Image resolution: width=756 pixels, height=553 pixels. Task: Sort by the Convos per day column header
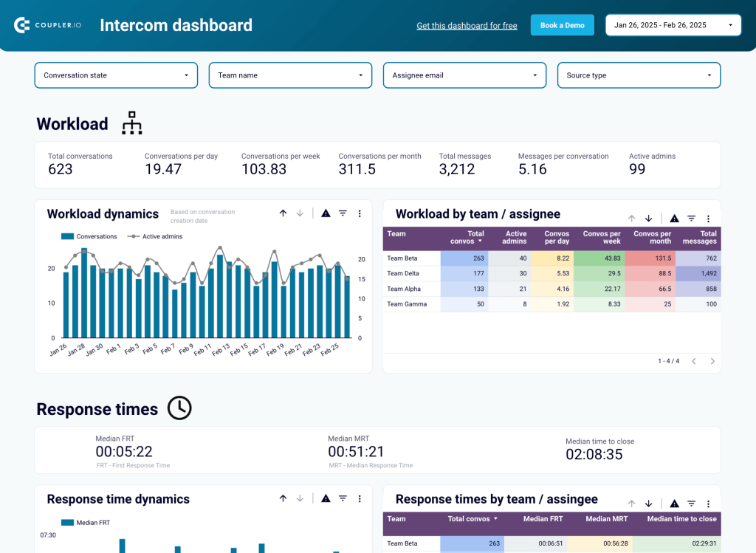click(x=557, y=237)
